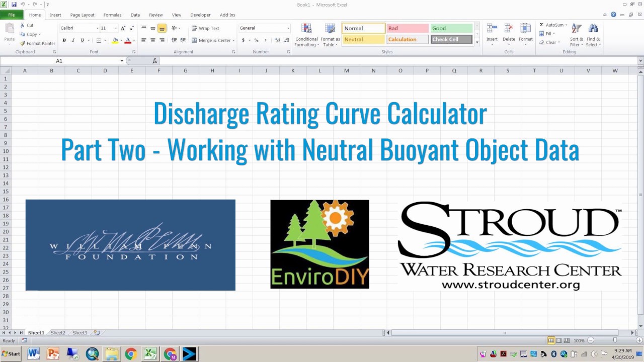Center the cell text horizontally
Screen dimensions: 644x362
pyautogui.click(x=153, y=40)
